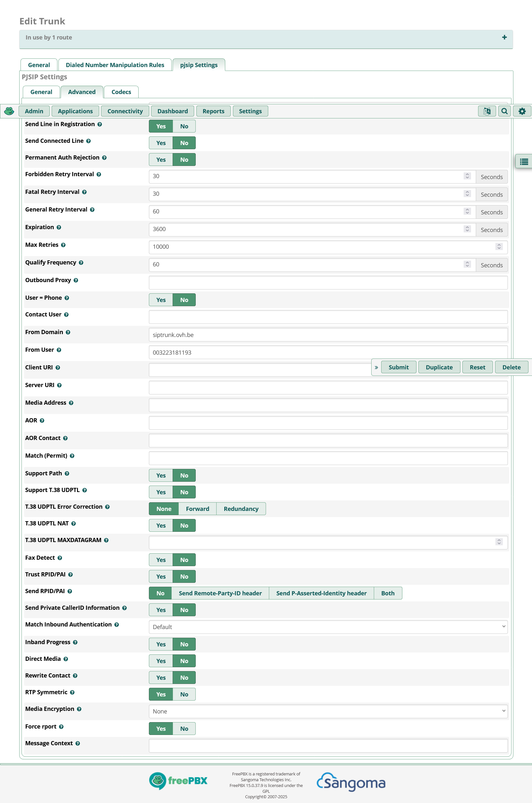Image resolution: width=532 pixels, height=803 pixels.
Task: Click the Duplicate button
Action: click(439, 367)
